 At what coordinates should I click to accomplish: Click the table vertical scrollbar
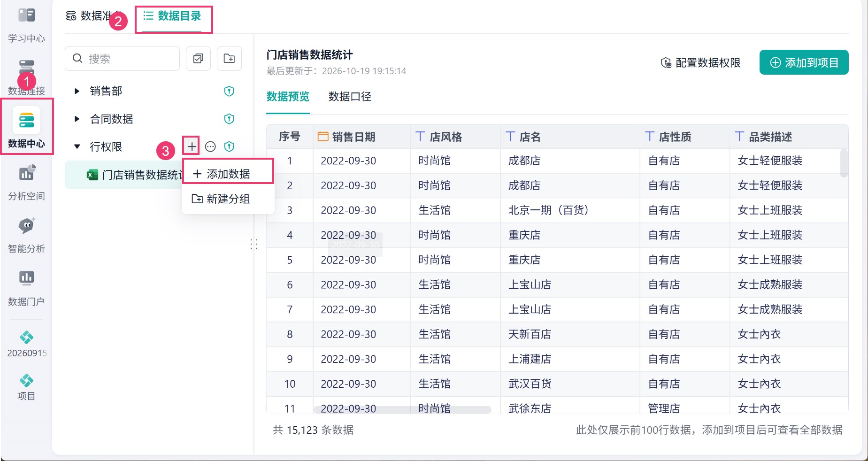click(x=844, y=163)
